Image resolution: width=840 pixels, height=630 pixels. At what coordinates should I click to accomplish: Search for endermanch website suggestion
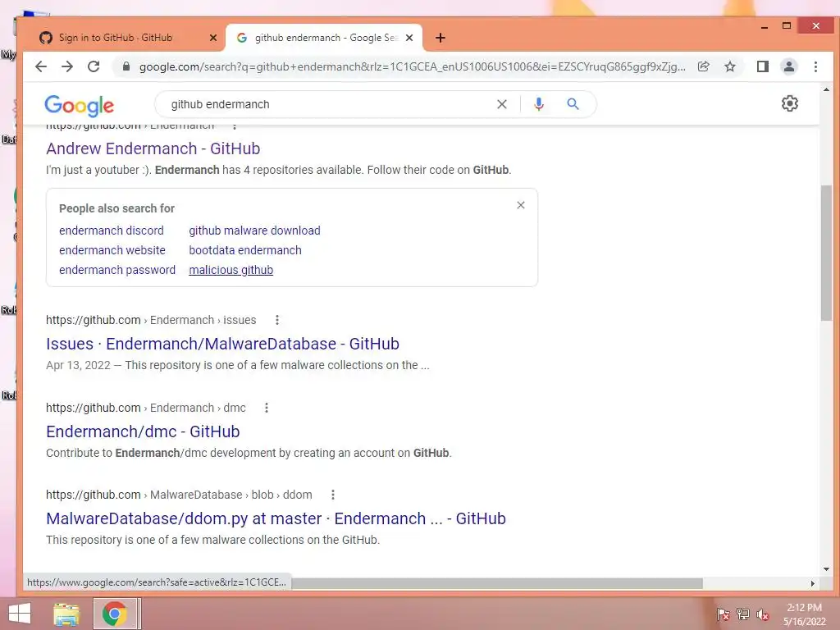tap(112, 250)
